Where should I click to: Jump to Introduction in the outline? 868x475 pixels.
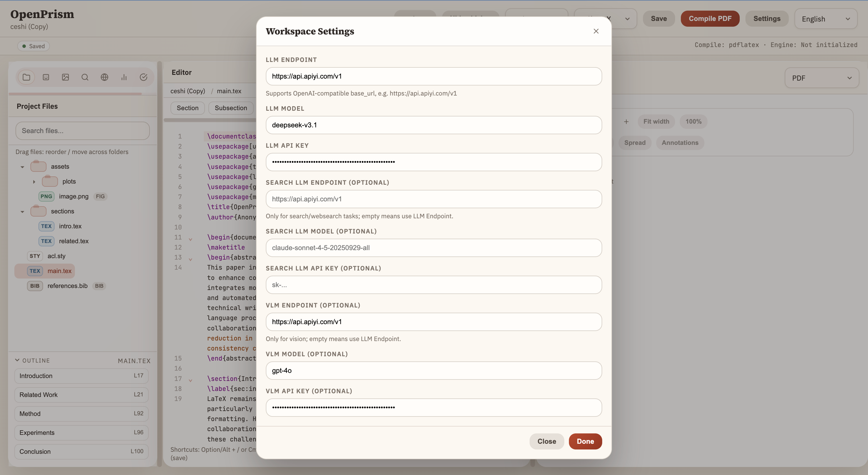tap(81, 376)
